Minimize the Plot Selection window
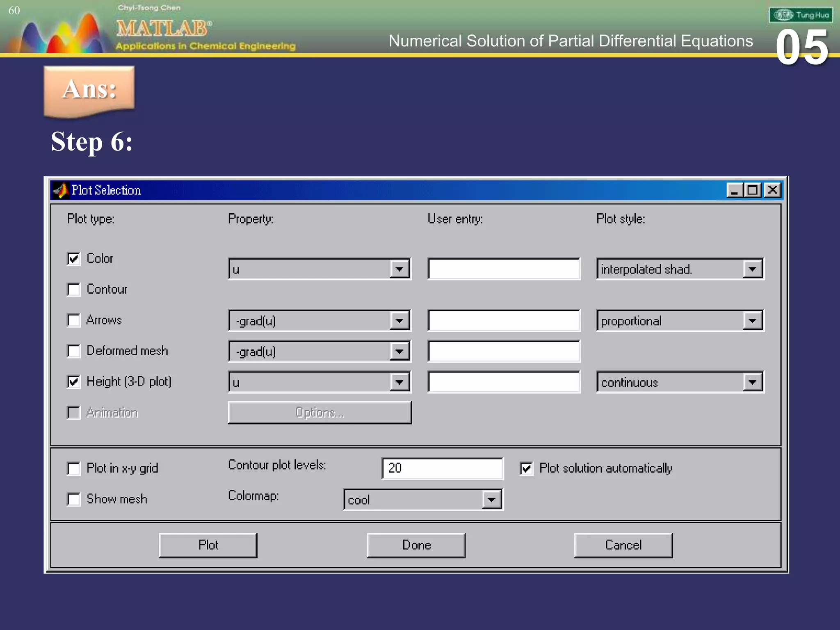Screen dimensions: 840x630 click(x=734, y=190)
